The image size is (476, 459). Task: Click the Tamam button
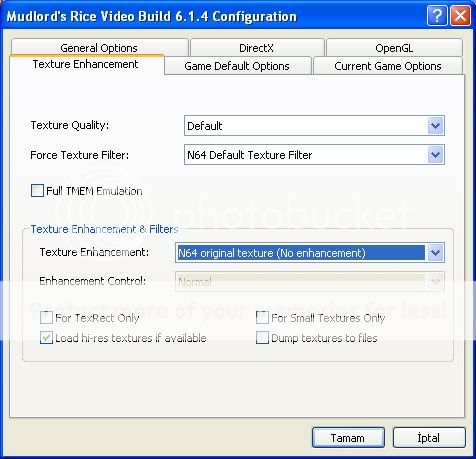coord(348,438)
